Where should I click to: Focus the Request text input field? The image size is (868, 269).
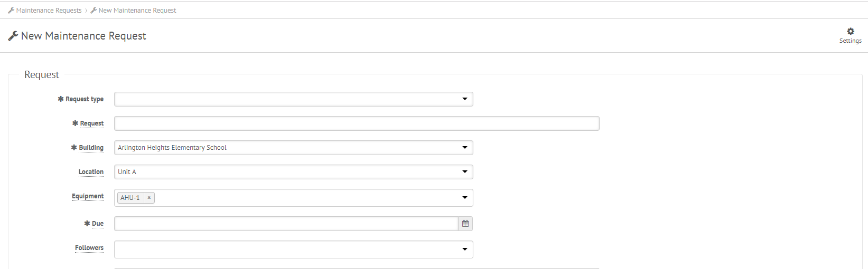pyautogui.click(x=357, y=123)
